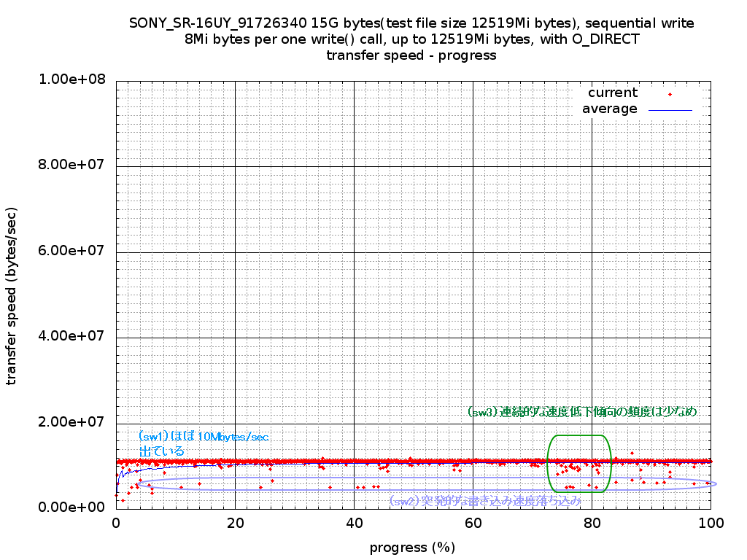Click the y-axis label "transfer speed (bytes/sec)"
Image resolution: width=747 pixels, height=560 pixels.
point(12,295)
